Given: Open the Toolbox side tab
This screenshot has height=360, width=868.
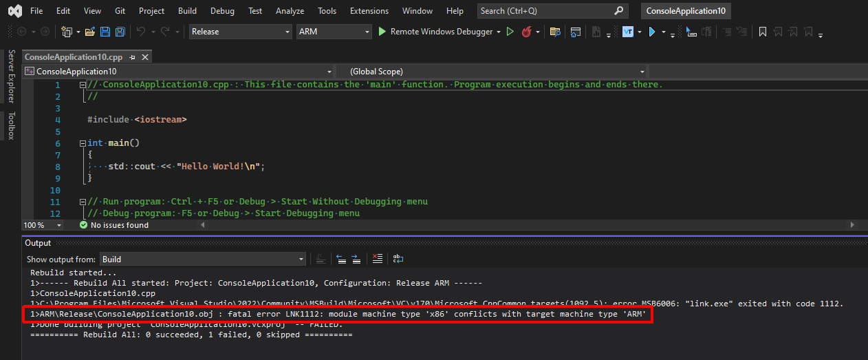Looking at the screenshot, I should tap(11, 126).
